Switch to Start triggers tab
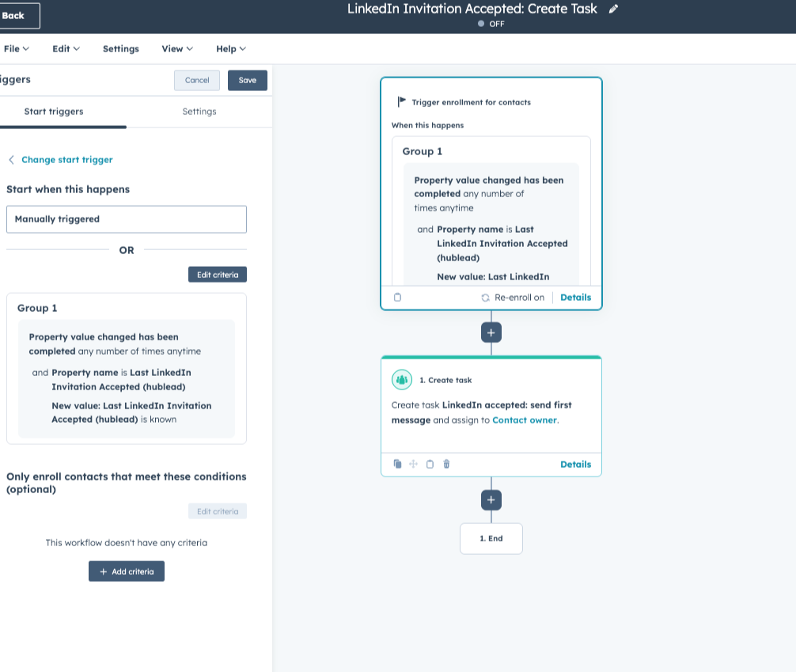Viewport: 796px width, 672px height. click(x=54, y=112)
